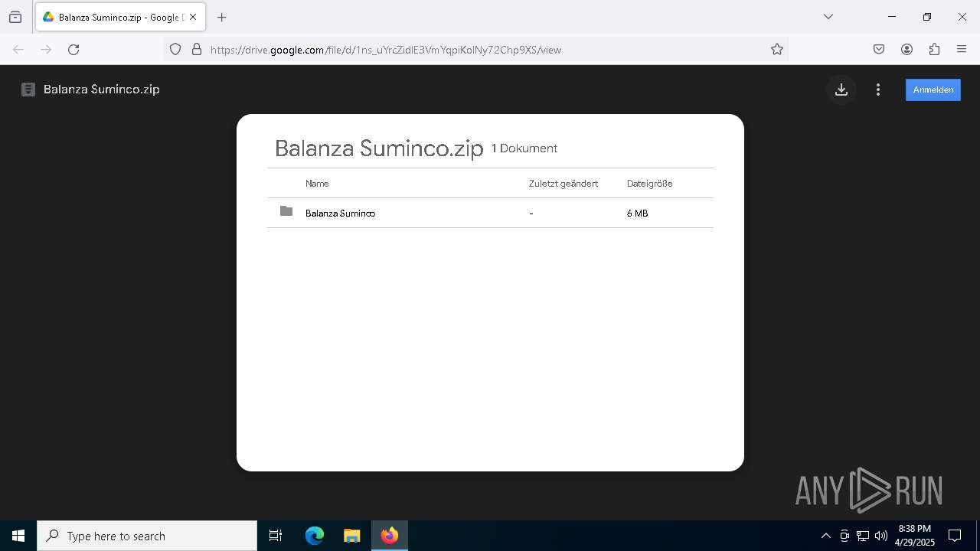980x551 pixels.
Task: Click the Dateigröße column header
Action: pos(649,184)
